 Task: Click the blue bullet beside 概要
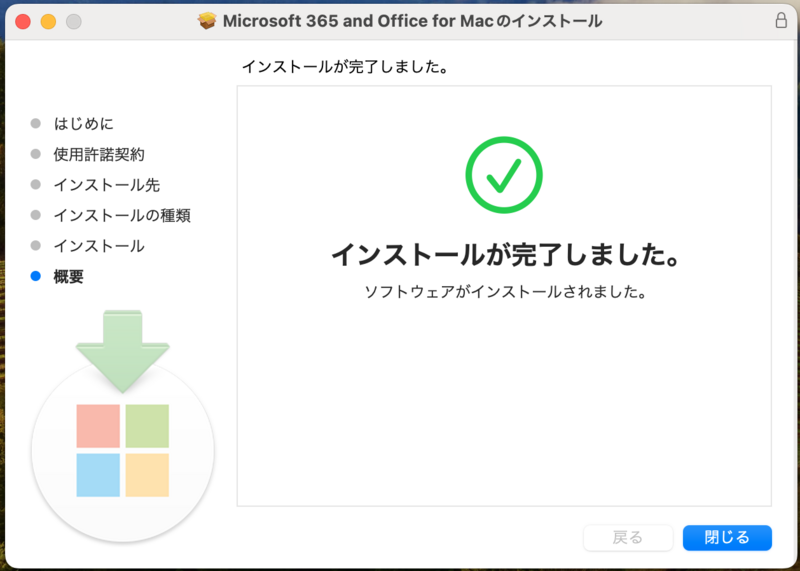36,277
